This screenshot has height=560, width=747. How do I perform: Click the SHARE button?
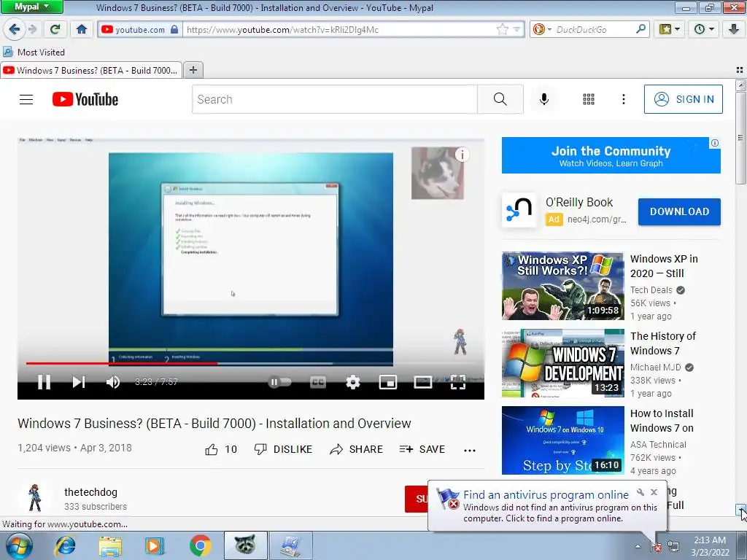356,449
